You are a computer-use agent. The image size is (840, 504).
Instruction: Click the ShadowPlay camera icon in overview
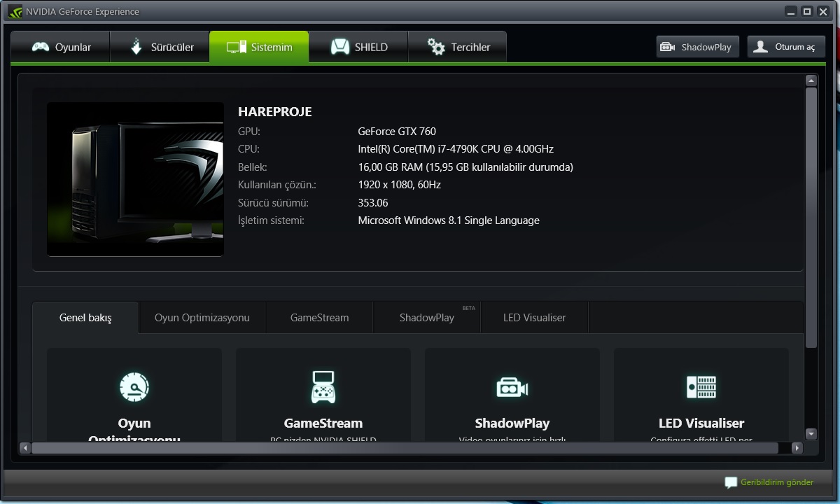512,387
